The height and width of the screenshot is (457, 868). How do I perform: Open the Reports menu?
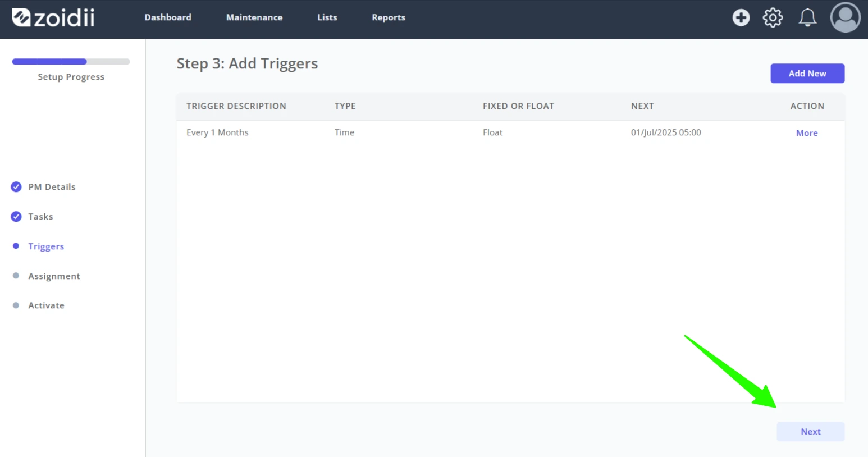tap(389, 17)
